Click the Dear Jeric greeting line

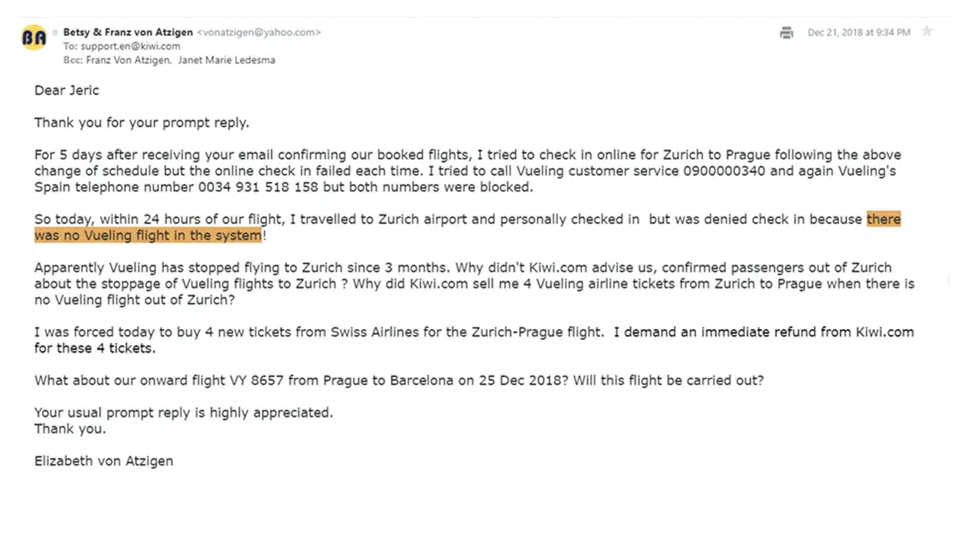pos(67,90)
